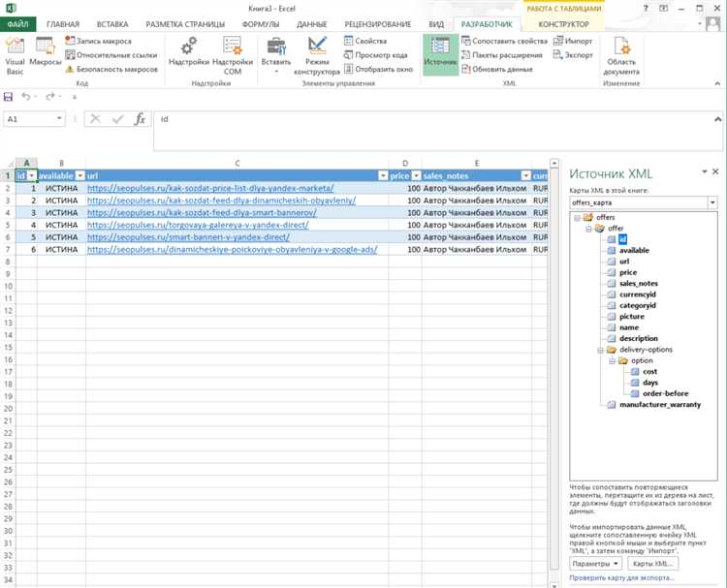Open the Макросы macros dialog

click(x=45, y=52)
